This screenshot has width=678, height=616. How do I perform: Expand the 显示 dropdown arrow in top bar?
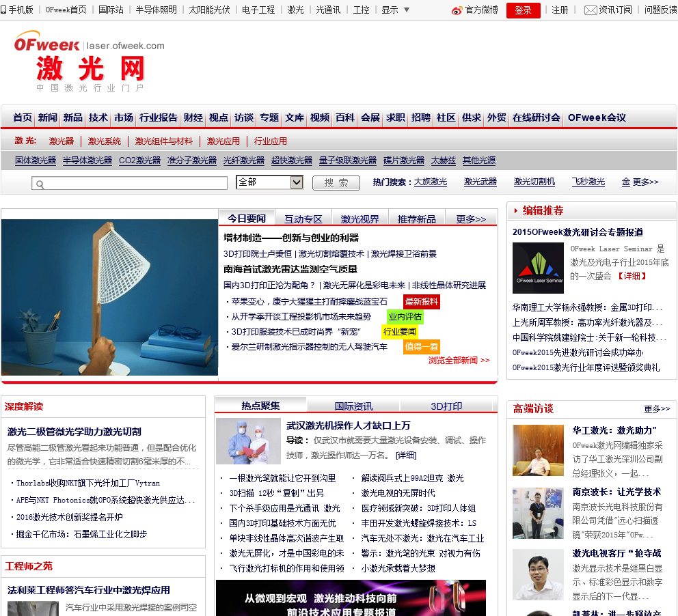coord(407,10)
